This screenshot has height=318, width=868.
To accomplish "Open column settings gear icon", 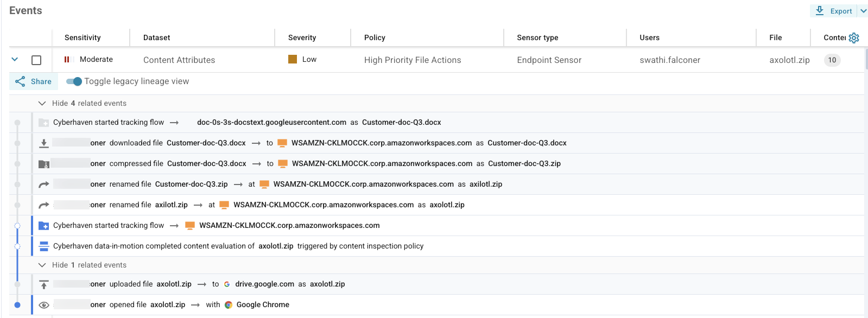I will point(854,37).
